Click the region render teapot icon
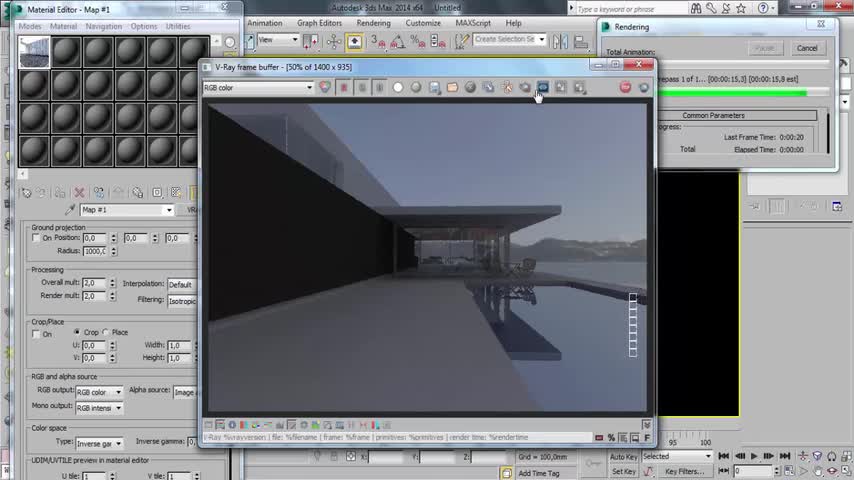Viewport: 854px width, 480px height. pyautogui.click(x=524, y=87)
